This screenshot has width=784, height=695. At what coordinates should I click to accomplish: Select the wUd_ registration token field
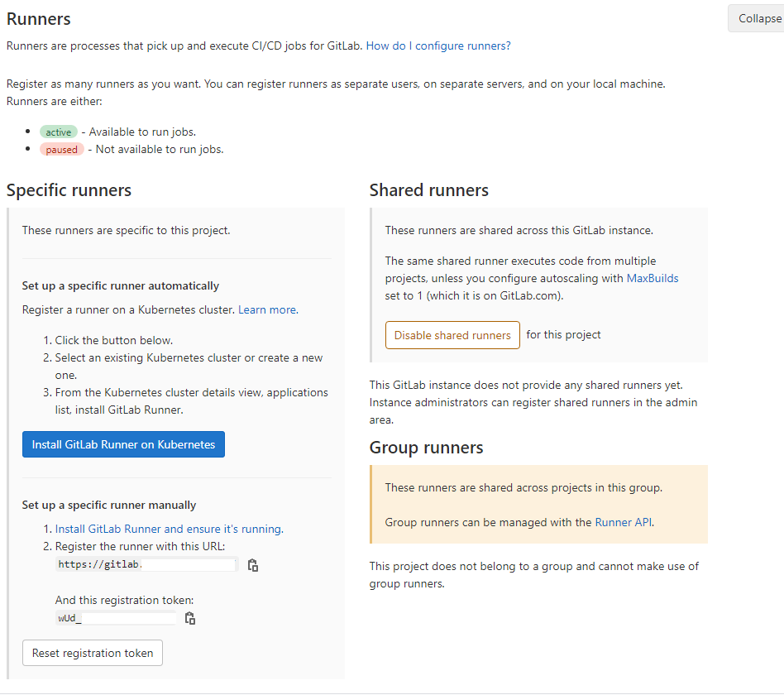[x=116, y=618]
